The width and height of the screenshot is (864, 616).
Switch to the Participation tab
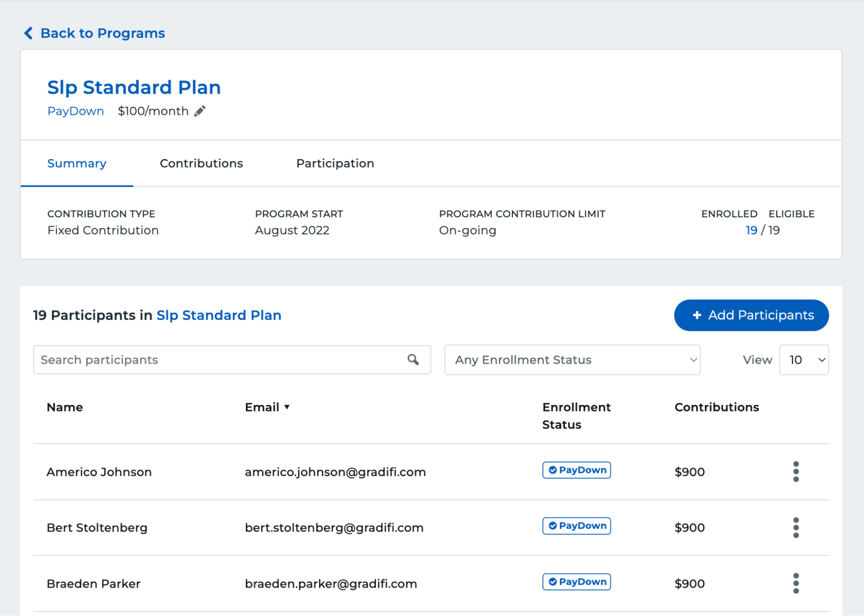[x=335, y=163]
